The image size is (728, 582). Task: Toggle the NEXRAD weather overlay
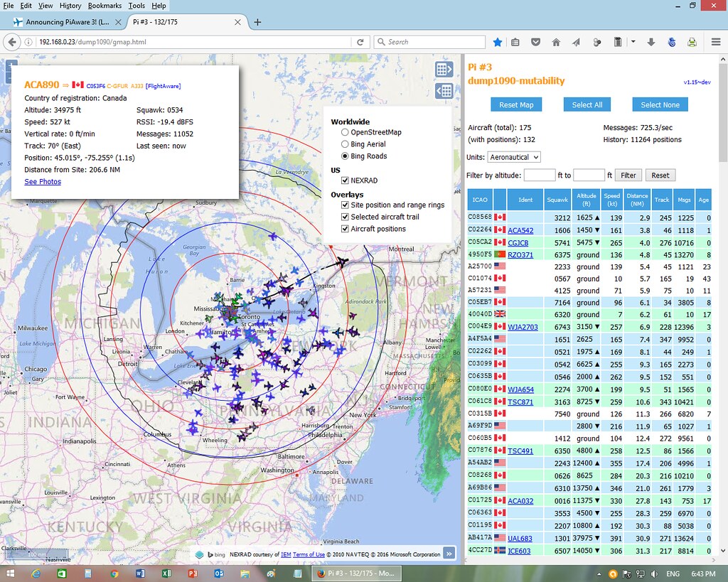click(x=345, y=180)
